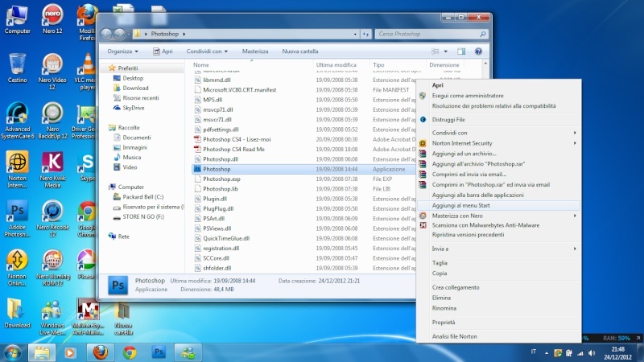Select Aggiungi al menu Start
Image resolution: width=644 pixels, height=362 pixels.
coord(498,205)
